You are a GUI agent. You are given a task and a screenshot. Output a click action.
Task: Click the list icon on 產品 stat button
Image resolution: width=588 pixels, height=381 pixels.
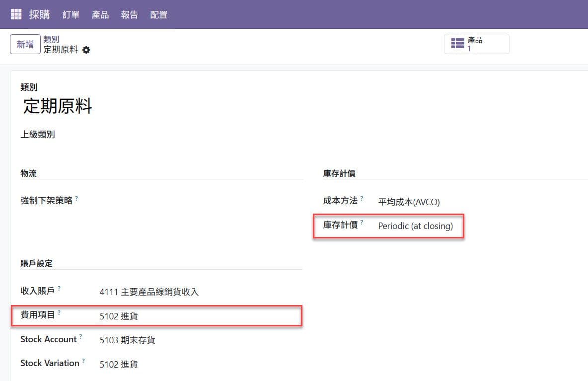pyautogui.click(x=457, y=44)
